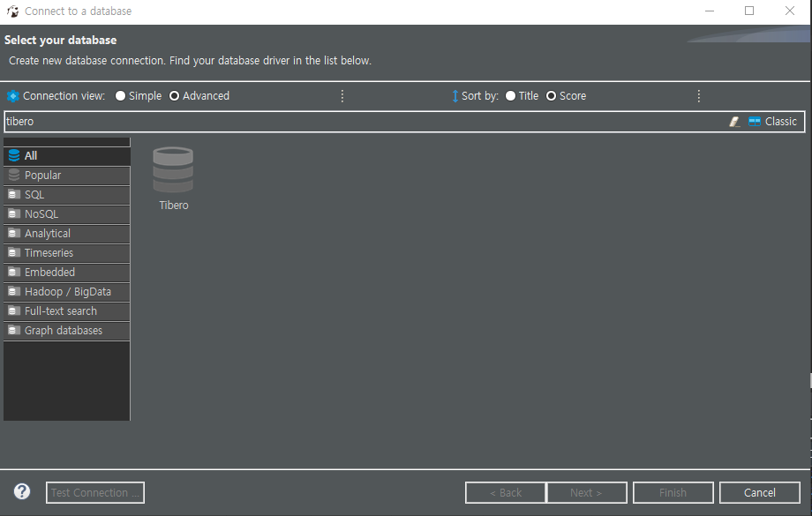Select the Advanced connection view radio
The height and width of the screenshot is (516, 812).
pyautogui.click(x=175, y=96)
